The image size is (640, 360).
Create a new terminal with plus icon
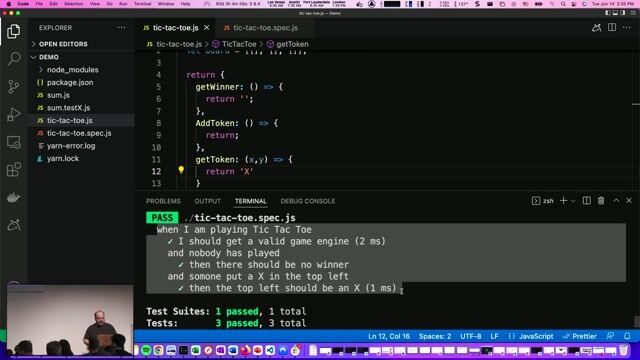(563, 200)
